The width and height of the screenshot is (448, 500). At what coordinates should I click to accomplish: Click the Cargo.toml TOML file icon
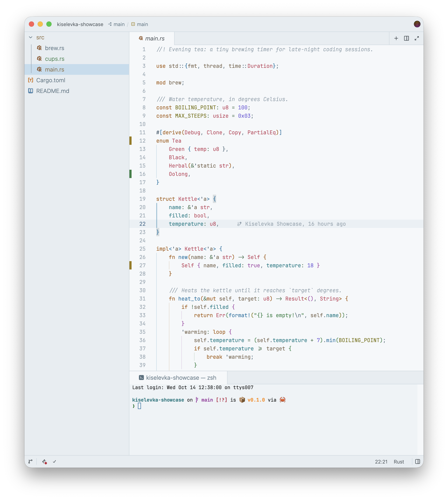[31, 80]
